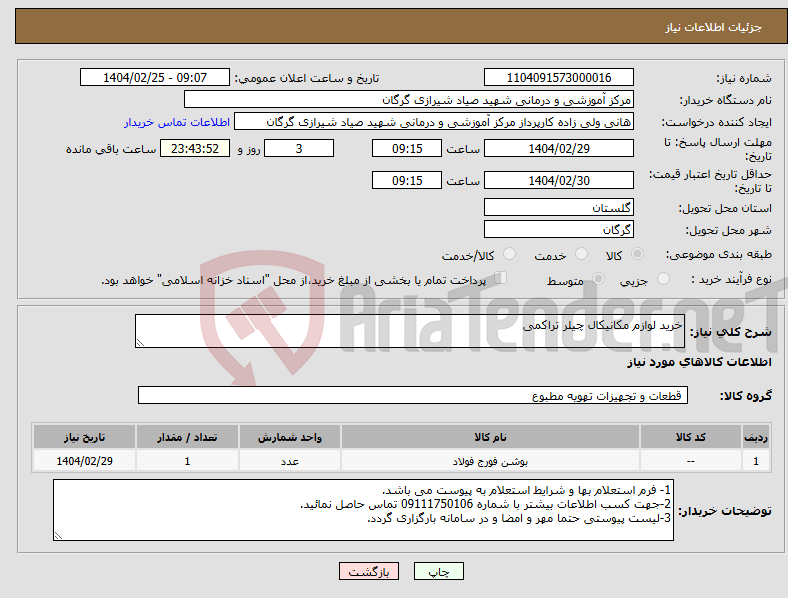788x598 pixels.
Task: Click the remaining time field 23:43:52
Action: [195, 148]
